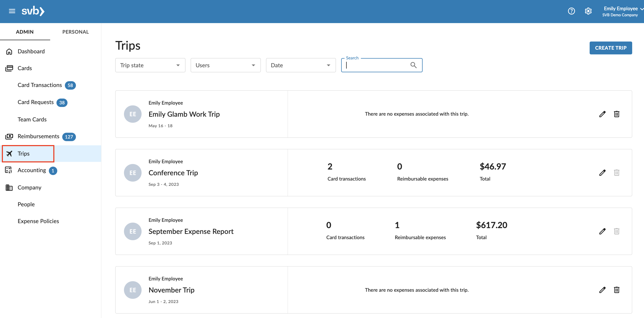Open the September Expense Report title
644x318 pixels.
tap(191, 232)
